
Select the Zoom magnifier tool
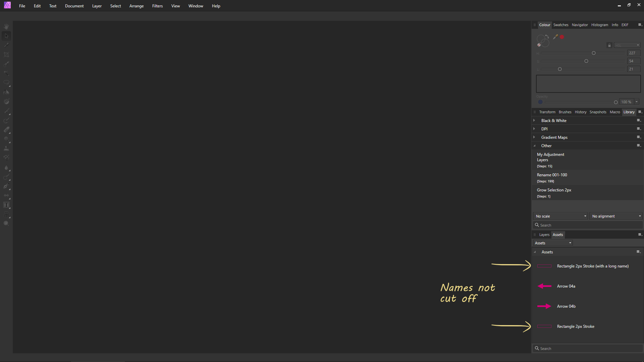6,224
